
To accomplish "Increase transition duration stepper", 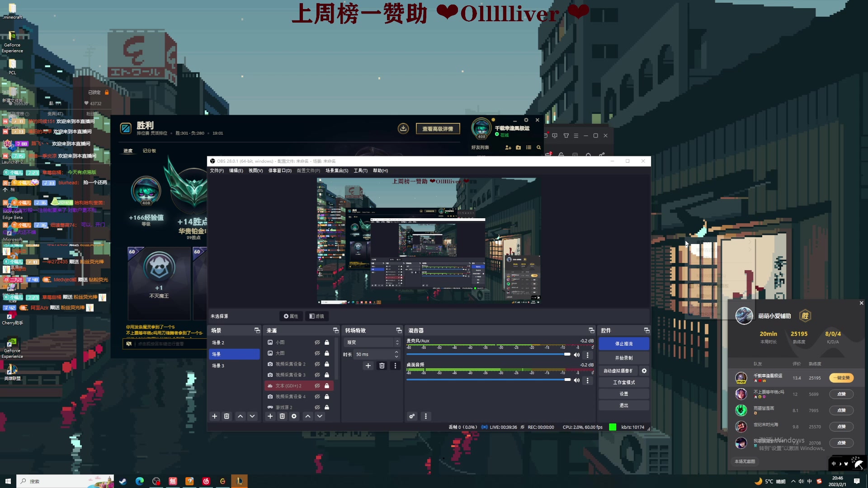I will pos(396,352).
